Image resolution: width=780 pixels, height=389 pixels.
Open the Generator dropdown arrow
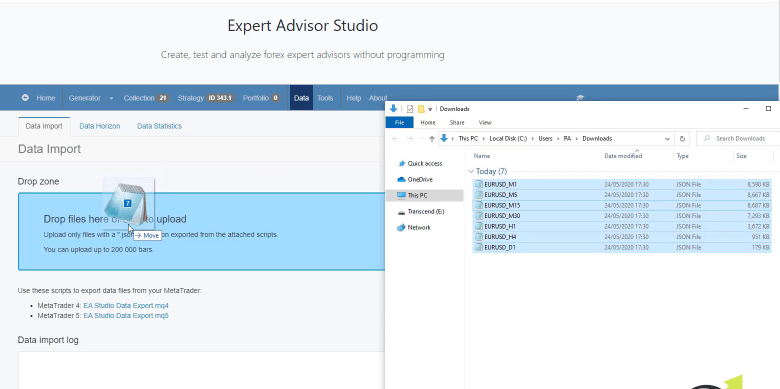tap(111, 98)
